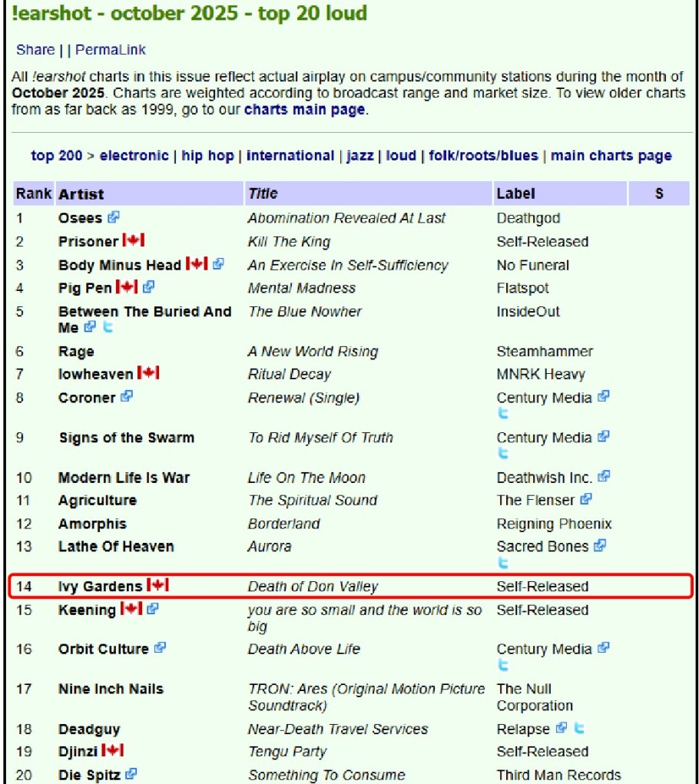Open external link icon next to Coroner

[x=127, y=398]
